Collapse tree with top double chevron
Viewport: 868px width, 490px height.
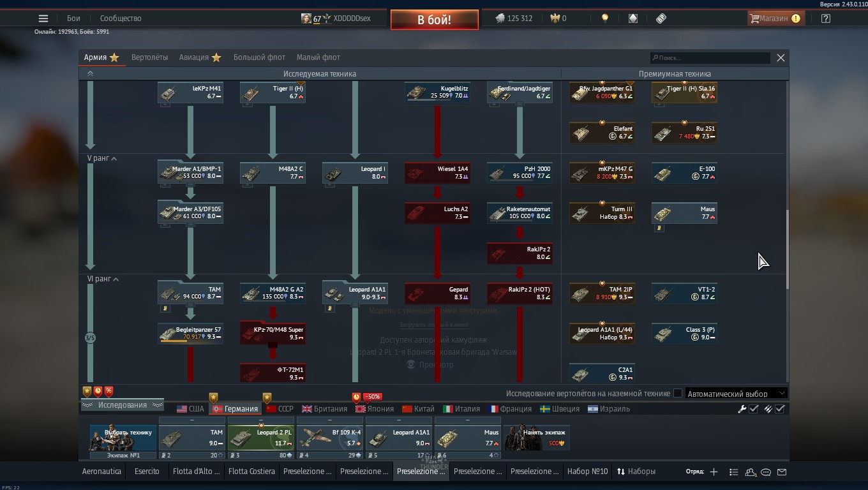tap(90, 74)
